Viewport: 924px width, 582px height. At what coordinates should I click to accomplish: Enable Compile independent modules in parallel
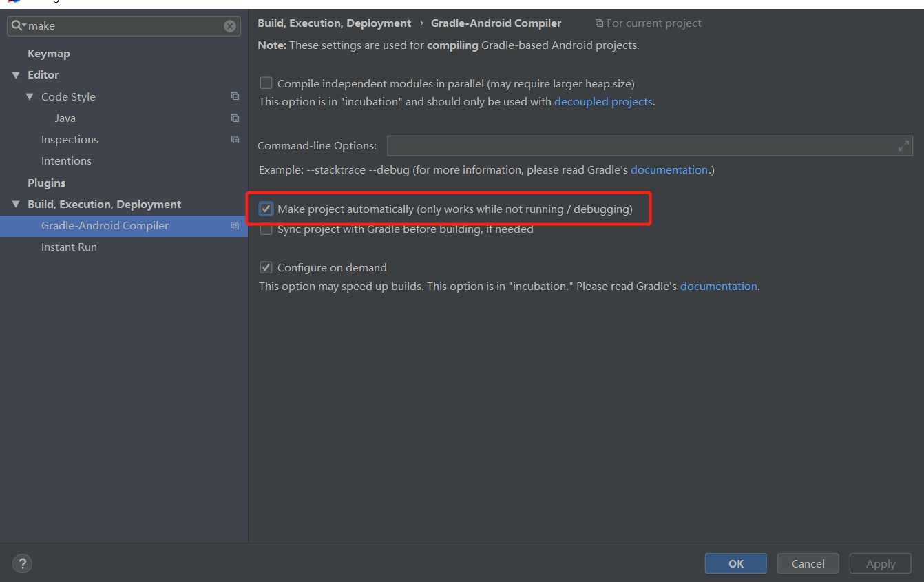coord(266,83)
